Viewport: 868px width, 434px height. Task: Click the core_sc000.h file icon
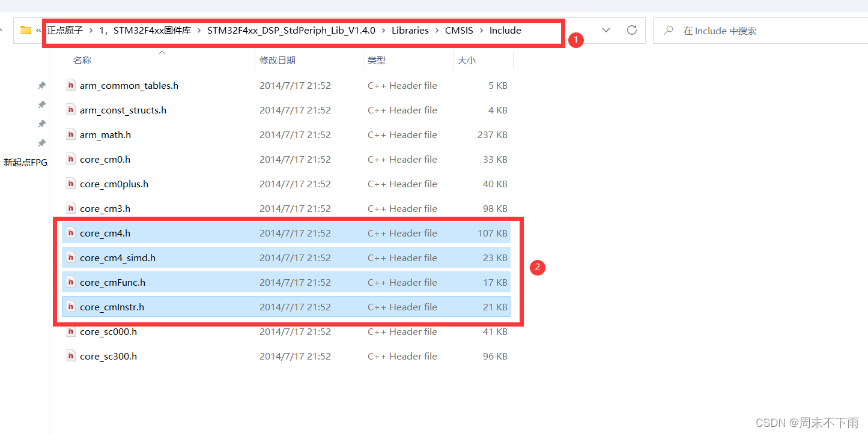(x=71, y=331)
